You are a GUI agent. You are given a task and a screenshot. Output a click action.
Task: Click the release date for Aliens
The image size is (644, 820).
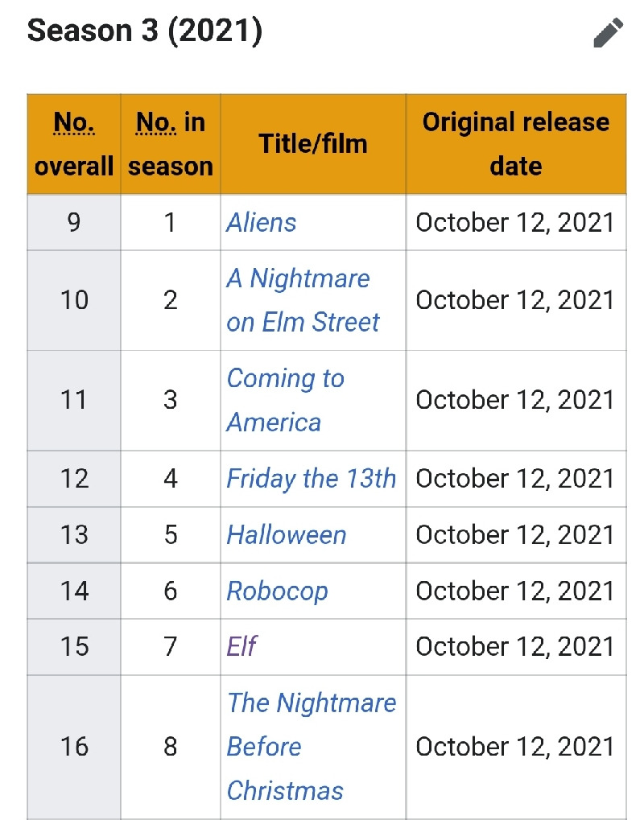coord(514,223)
